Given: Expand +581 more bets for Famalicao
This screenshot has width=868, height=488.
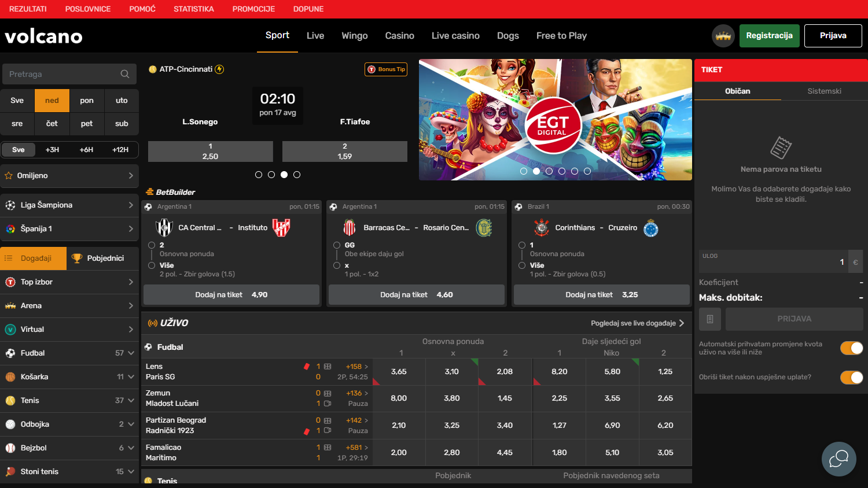Looking at the screenshot, I should click(357, 448).
